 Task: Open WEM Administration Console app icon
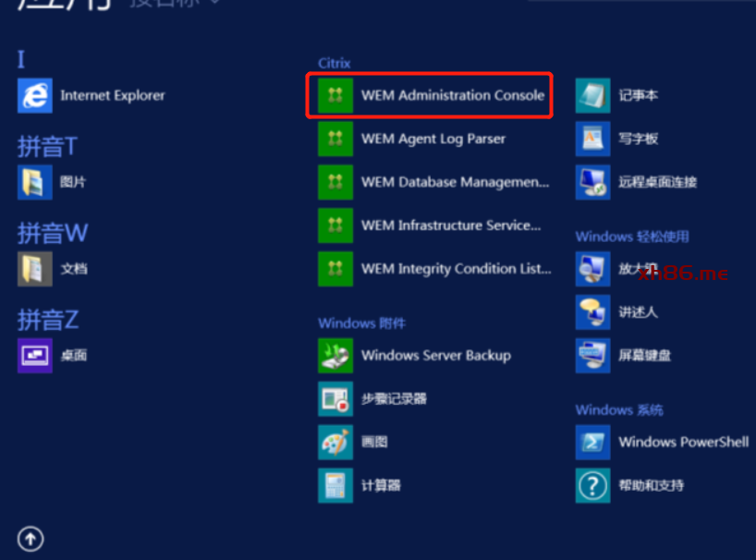[x=335, y=95]
